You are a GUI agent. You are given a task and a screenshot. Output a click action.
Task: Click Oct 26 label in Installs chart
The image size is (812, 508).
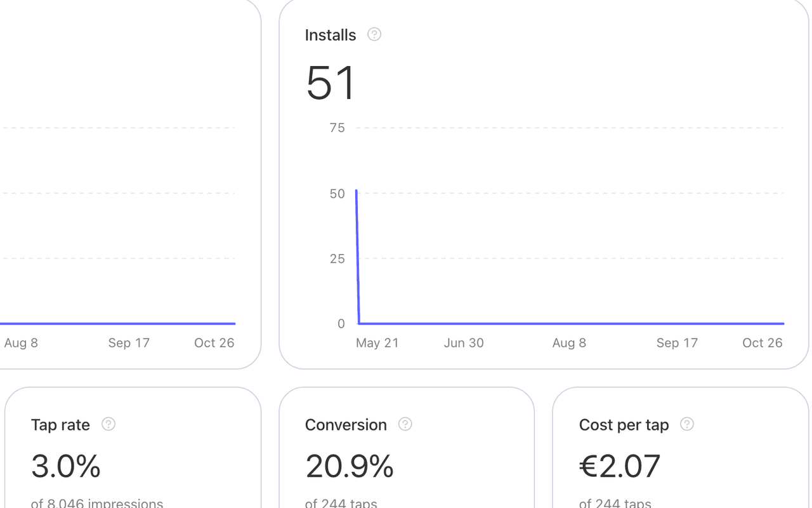pos(763,343)
